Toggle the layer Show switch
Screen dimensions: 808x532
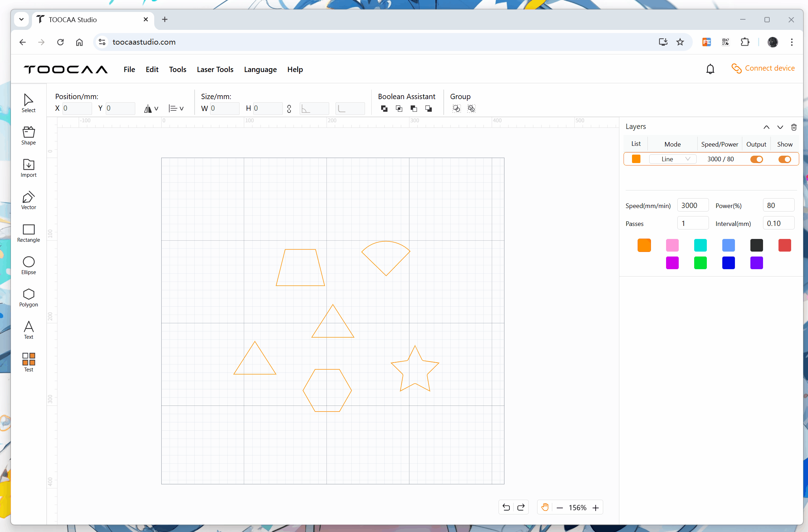[784, 159]
